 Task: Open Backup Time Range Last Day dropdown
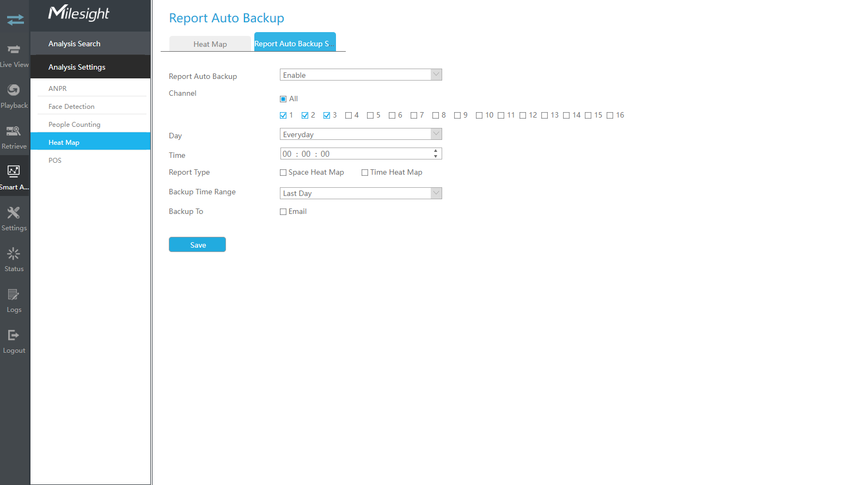click(360, 193)
